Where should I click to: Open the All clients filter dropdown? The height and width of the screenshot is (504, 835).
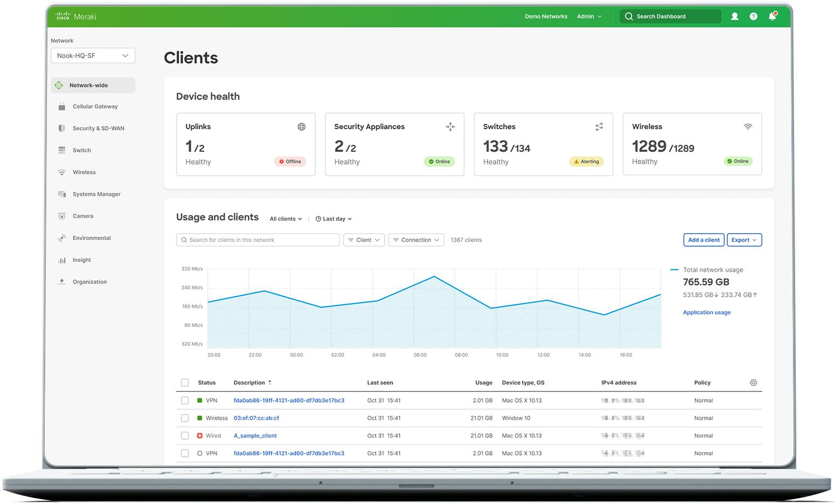[286, 219]
